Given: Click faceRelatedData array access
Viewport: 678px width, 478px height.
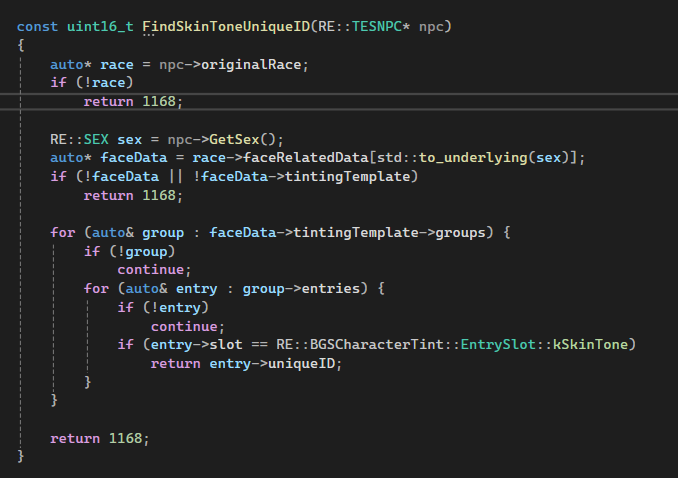Looking at the screenshot, I should coord(306,158).
